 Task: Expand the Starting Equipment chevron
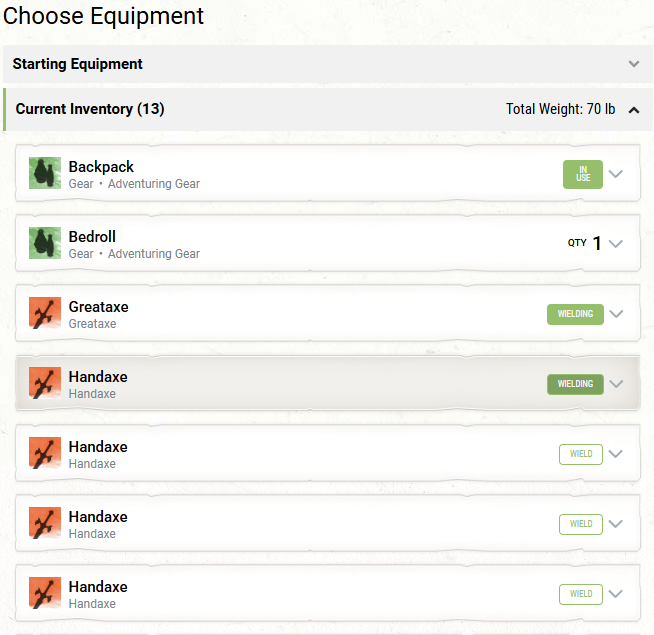[633, 64]
